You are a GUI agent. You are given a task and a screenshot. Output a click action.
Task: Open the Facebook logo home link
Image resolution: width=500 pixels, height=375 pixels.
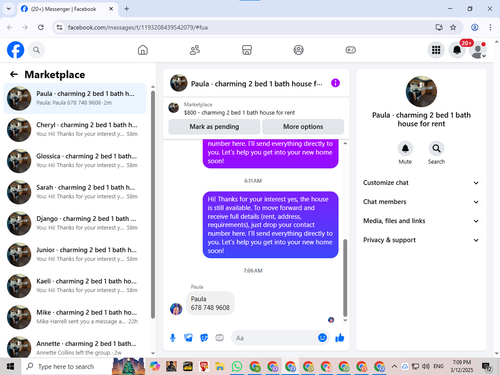[x=15, y=50]
